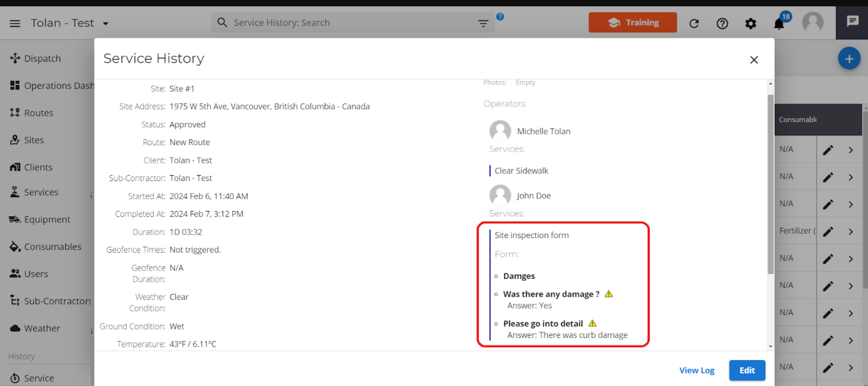Image resolution: width=868 pixels, height=386 pixels.
Task: Click the refresh icon in top bar
Action: click(694, 23)
